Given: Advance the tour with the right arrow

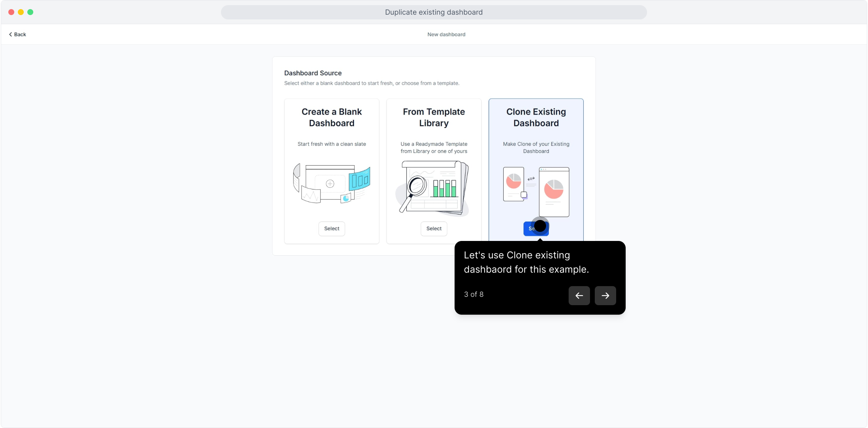Looking at the screenshot, I should coord(605,296).
